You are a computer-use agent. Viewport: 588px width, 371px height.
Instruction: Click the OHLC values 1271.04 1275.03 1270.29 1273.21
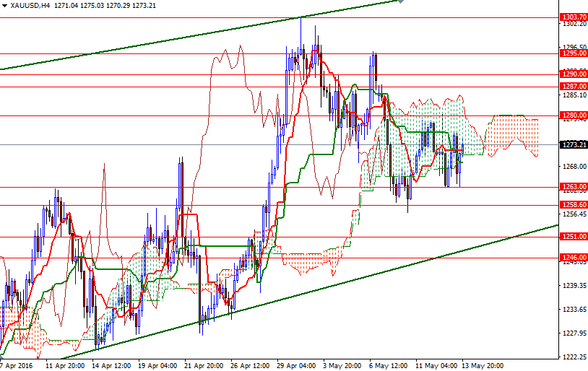click(105, 6)
